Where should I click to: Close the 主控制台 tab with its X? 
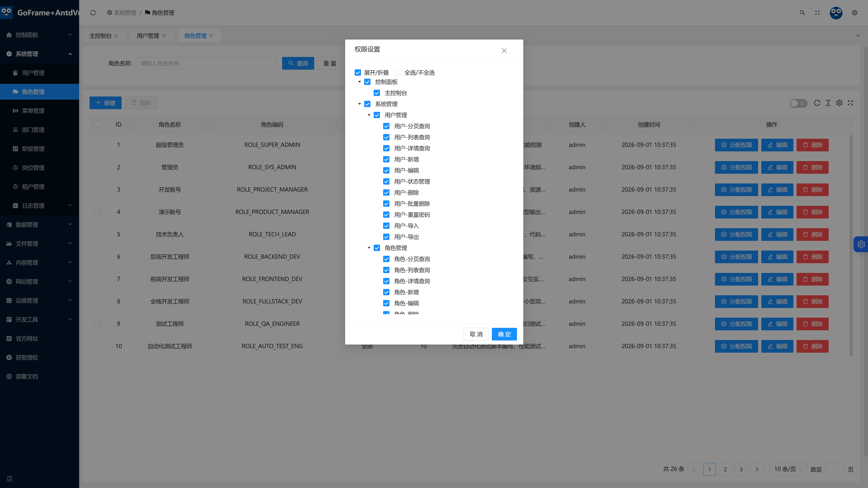pyautogui.click(x=116, y=36)
